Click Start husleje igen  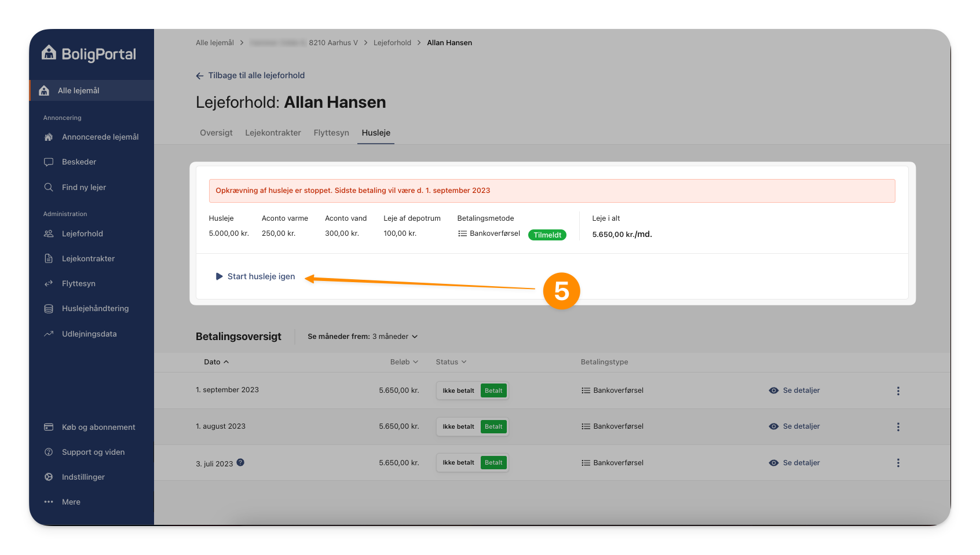point(261,276)
